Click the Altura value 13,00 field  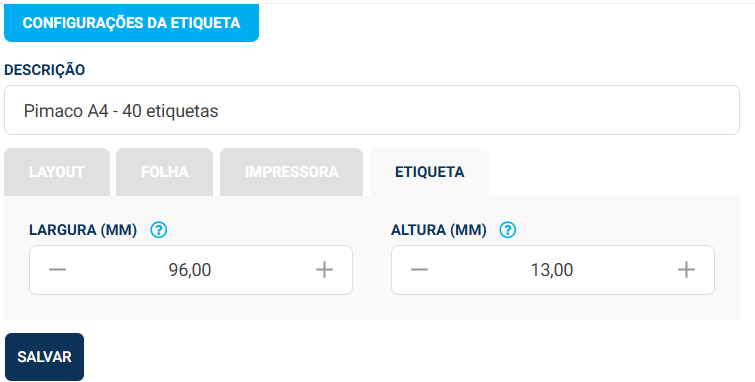point(552,270)
